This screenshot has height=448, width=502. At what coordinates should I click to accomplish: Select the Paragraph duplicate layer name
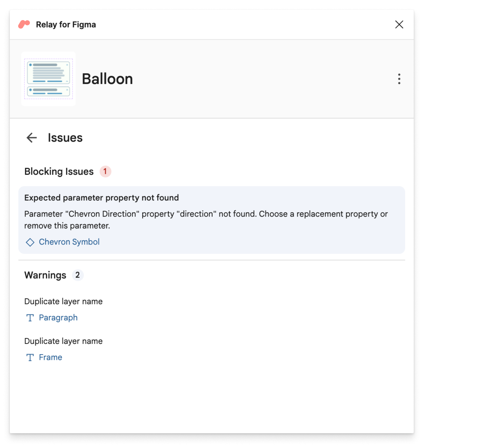click(x=58, y=317)
